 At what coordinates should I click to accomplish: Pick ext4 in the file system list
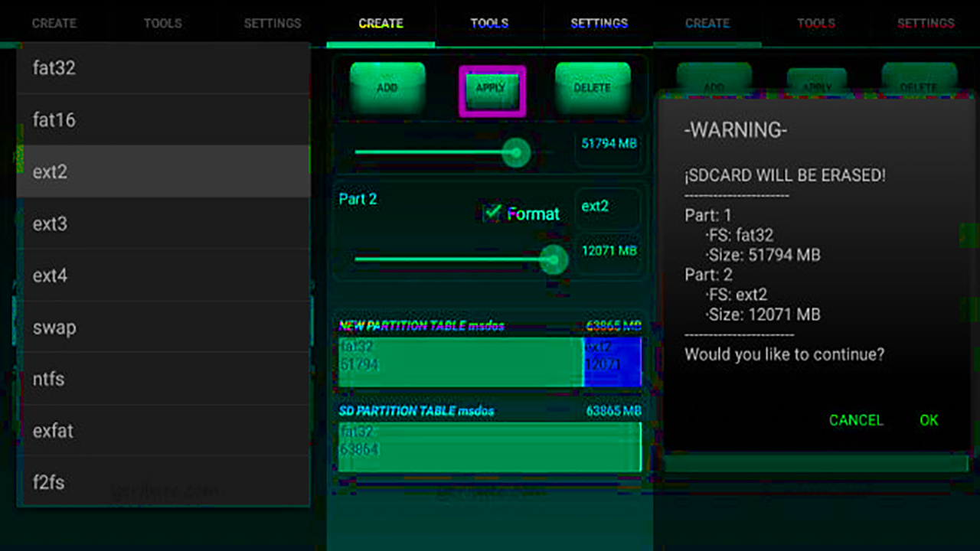point(163,275)
